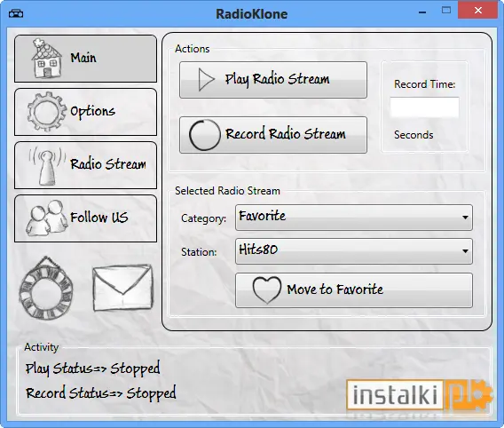Screen dimensions: 504x428
Task: Click the envelope mail icon
Action: [x=122, y=288]
